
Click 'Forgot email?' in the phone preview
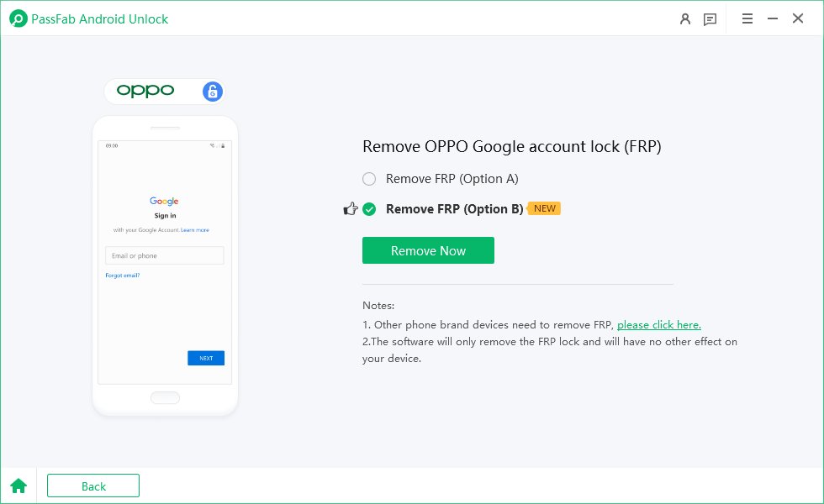coord(122,275)
